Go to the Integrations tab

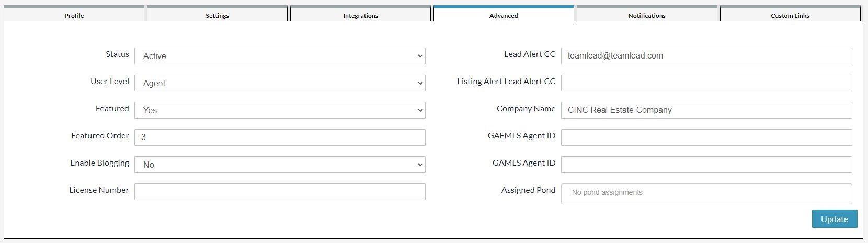coord(360,14)
